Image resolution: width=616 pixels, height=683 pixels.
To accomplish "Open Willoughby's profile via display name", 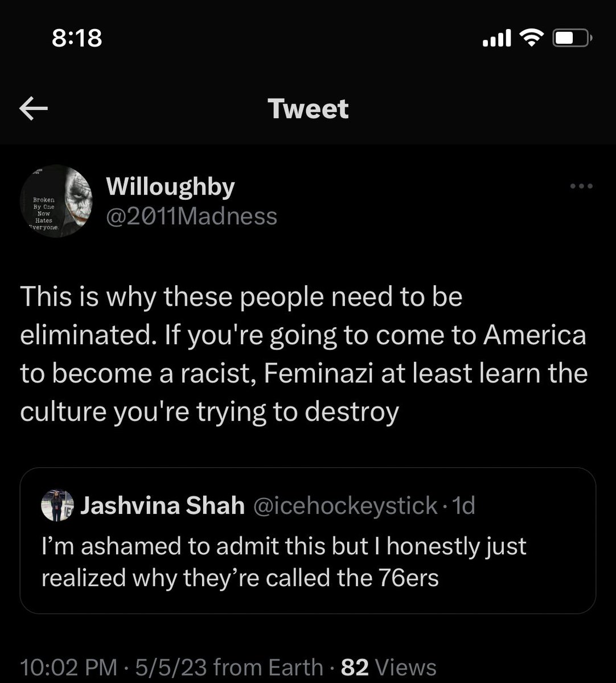I will [x=169, y=186].
